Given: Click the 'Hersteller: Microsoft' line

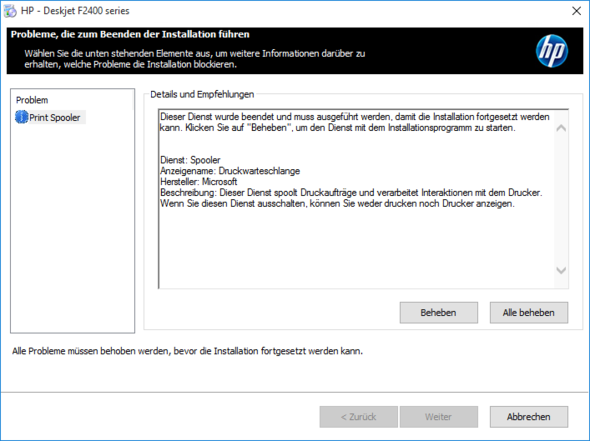Looking at the screenshot, I should point(199,182).
